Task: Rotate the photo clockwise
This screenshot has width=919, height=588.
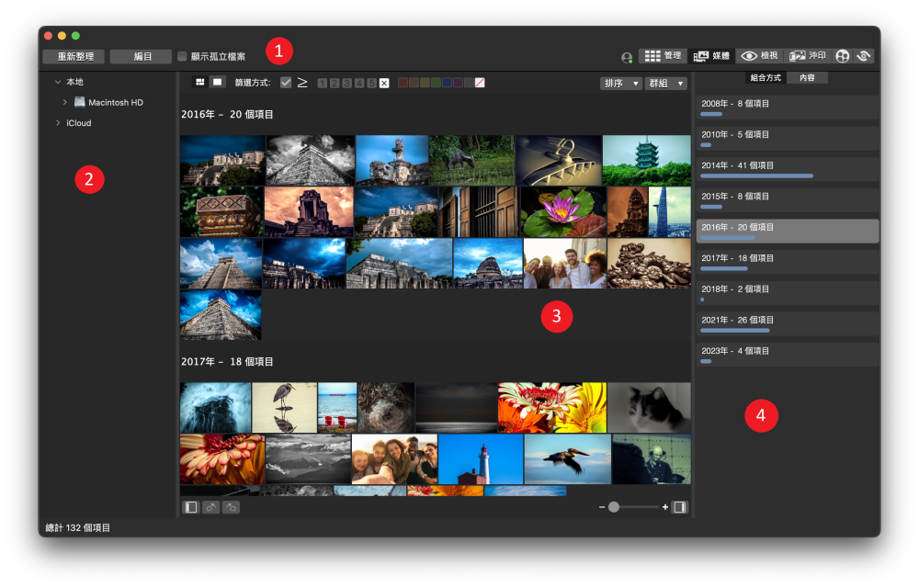Action: (231, 507)
